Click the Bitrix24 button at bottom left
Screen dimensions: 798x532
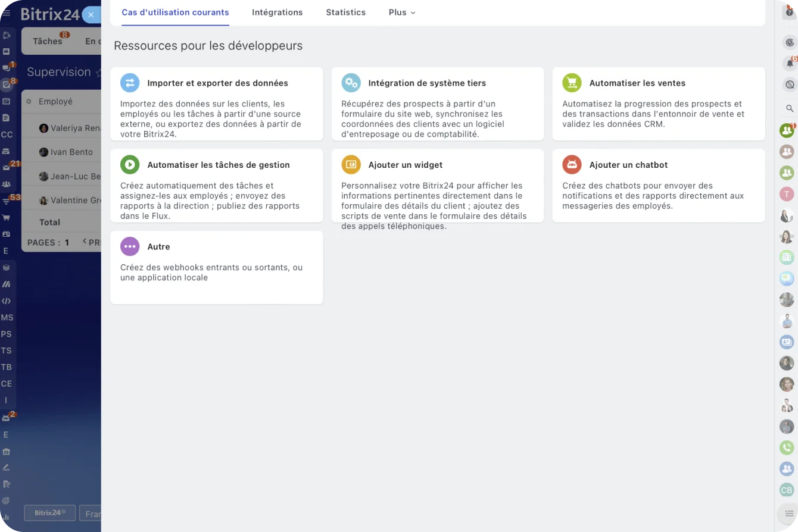(x=49, y=512)
